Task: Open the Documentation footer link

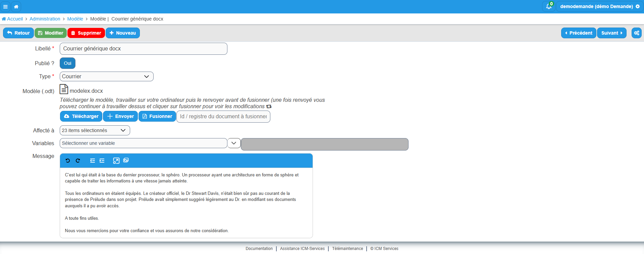Action: [x=259, y=249]
